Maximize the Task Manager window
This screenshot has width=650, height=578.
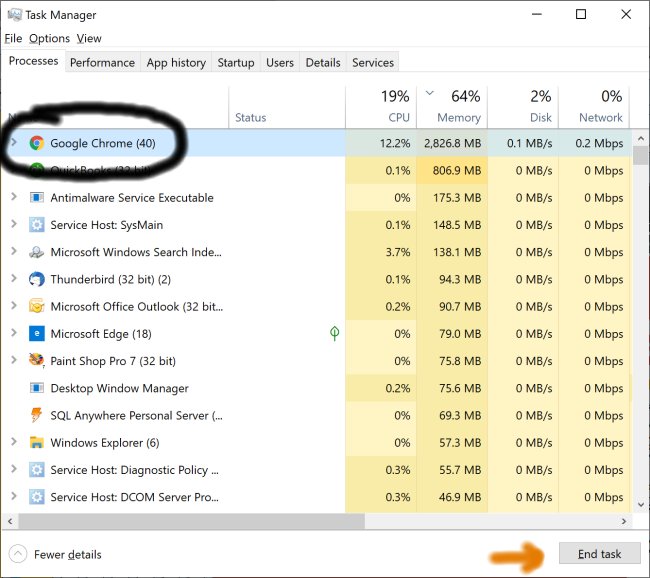coord(581,15)
